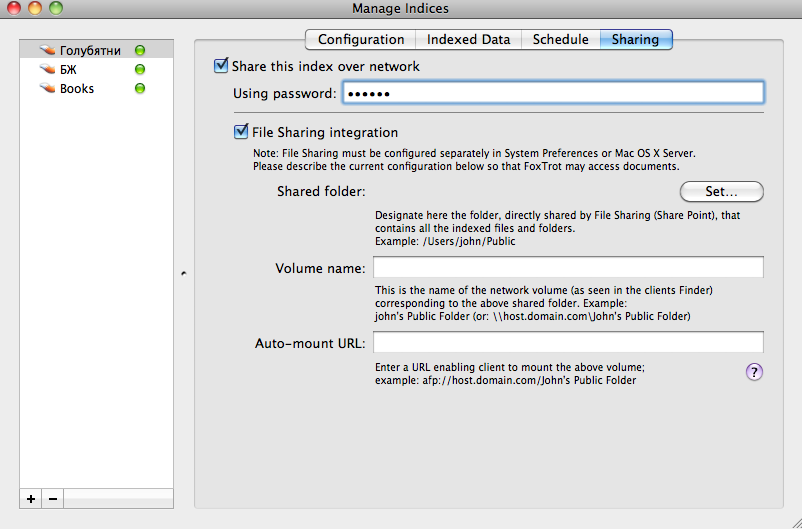Uncheck Share this index over network
The width and height of the screenshot is (802, 529).
coord(221,66)
